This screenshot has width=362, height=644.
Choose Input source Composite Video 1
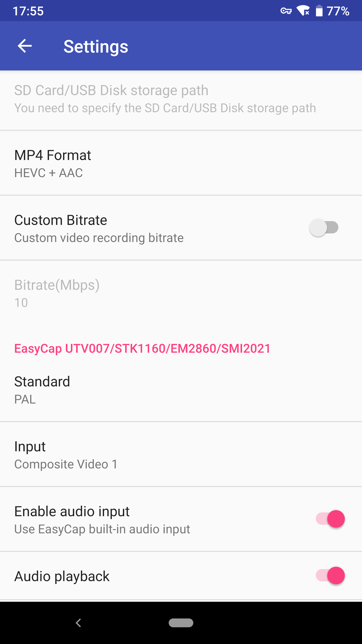tap(181, 454)
